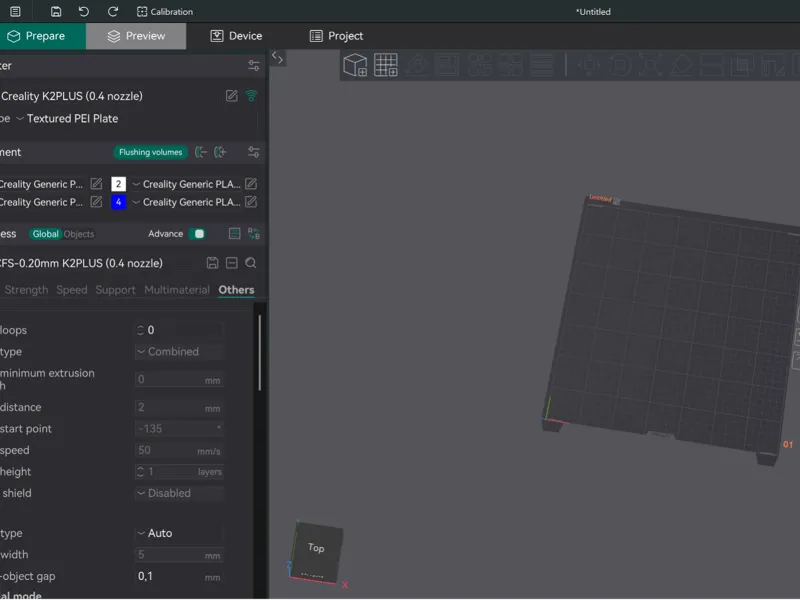Select the Cut tool in the toolbar
The height and width of the screenshot is (600, 800).
[x=712, y=65]
